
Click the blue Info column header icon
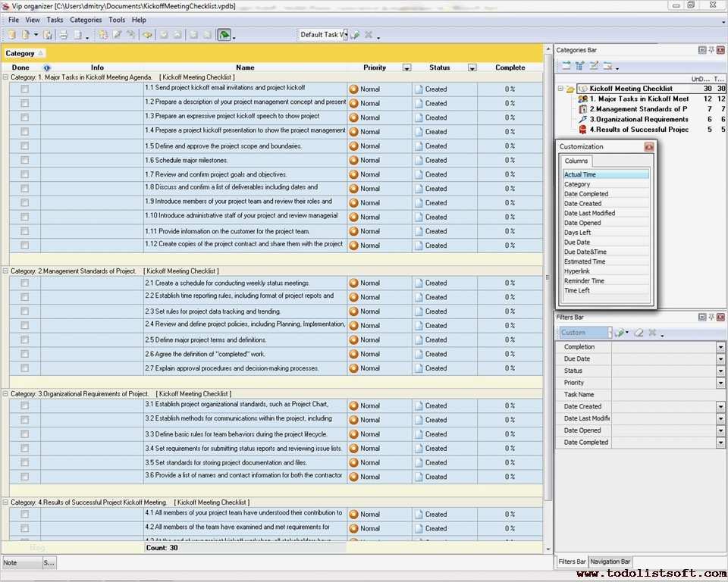click(47, 67)
